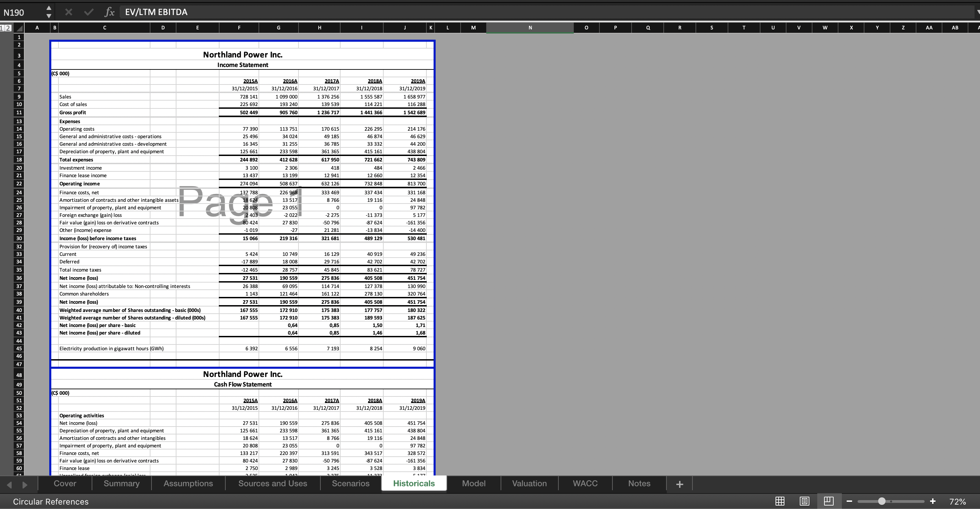Click the Operating income label
The image size is (980, 509).
pyautogui.click(x=80, y=183)
